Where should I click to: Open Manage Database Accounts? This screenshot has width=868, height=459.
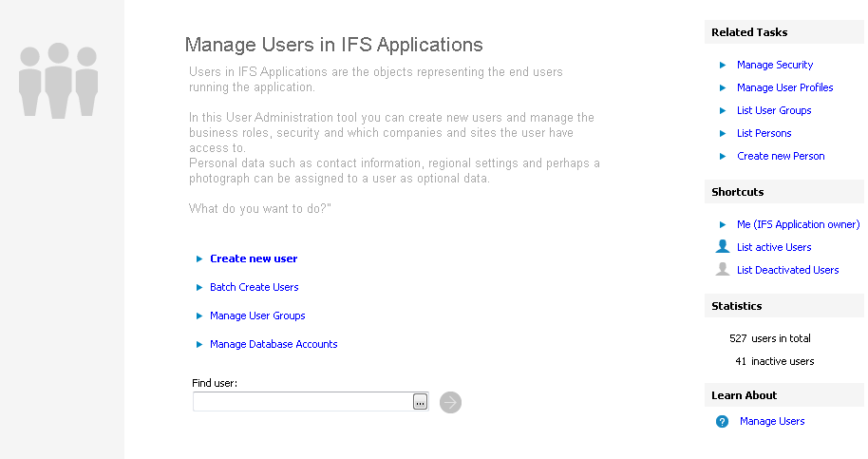click(274, 344)
